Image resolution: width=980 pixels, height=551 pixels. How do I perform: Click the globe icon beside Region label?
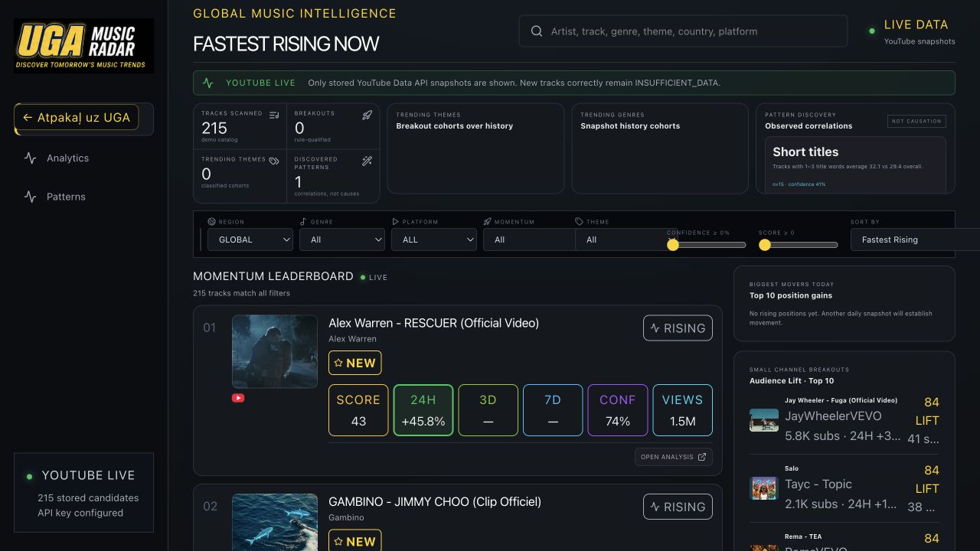211,222
